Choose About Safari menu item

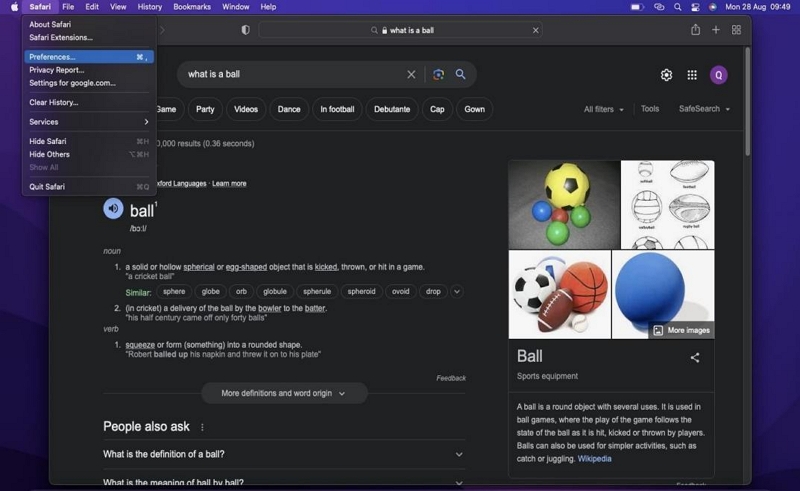tap(89, 24)
